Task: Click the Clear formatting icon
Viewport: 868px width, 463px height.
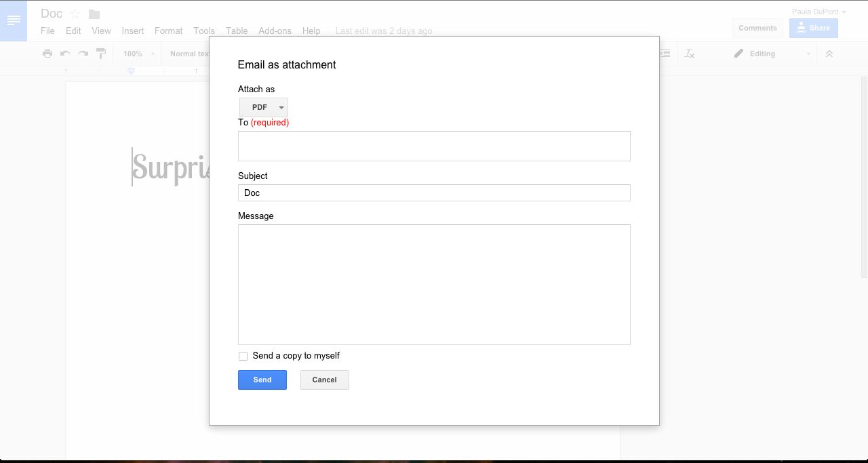Action: tap(689, 54)
